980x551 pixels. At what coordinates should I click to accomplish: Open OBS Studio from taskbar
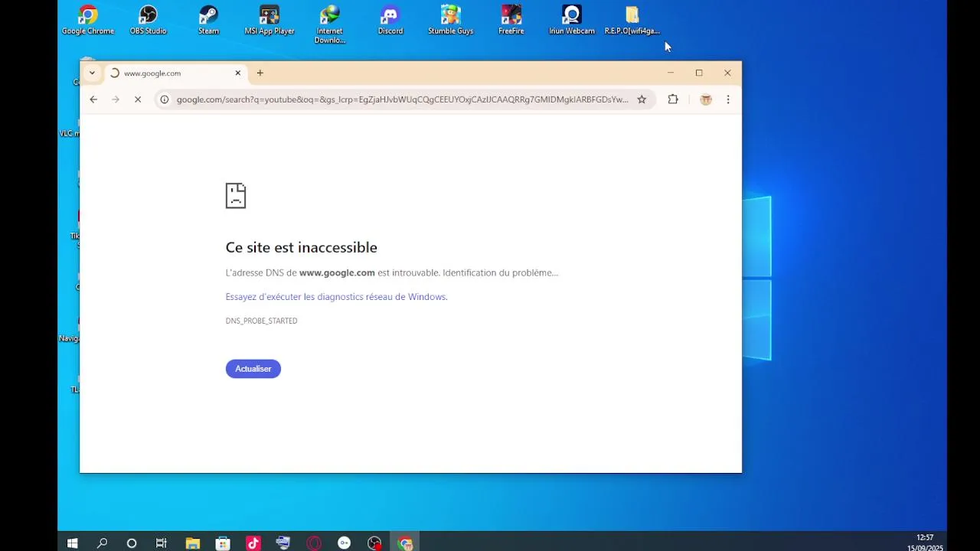(x=374, y=543)
